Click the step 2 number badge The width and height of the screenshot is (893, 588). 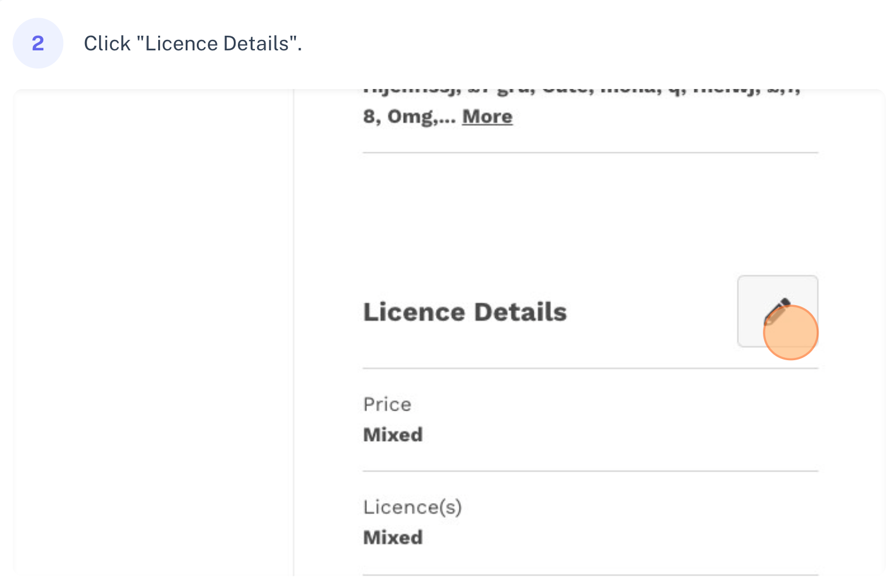pyautogui.click(x=38, y=43)
